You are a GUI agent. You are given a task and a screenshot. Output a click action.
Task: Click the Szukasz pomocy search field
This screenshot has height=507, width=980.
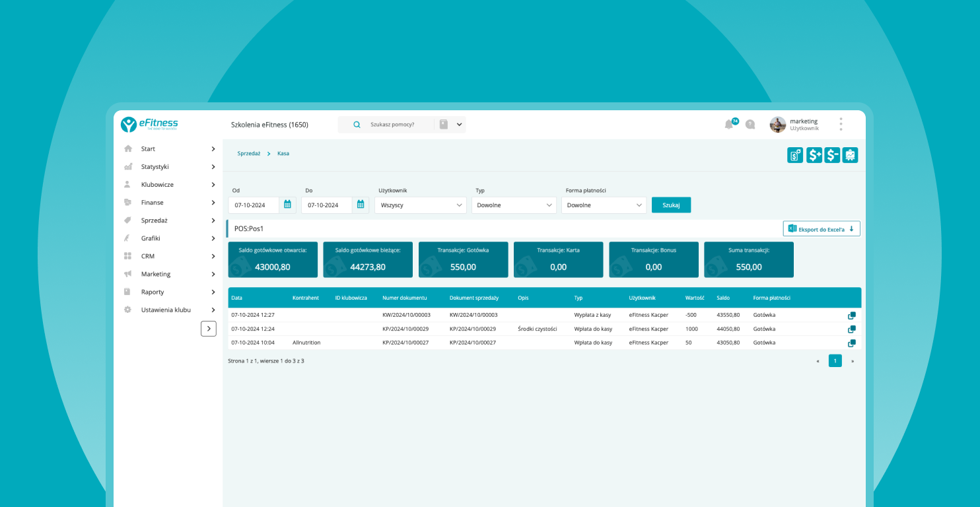(x=396, y=124)
